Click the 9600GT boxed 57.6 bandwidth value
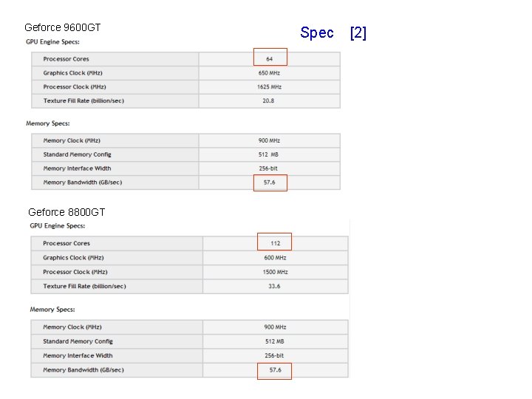Image resolution: width=532 pixels, height=399 pixels. 270,183
